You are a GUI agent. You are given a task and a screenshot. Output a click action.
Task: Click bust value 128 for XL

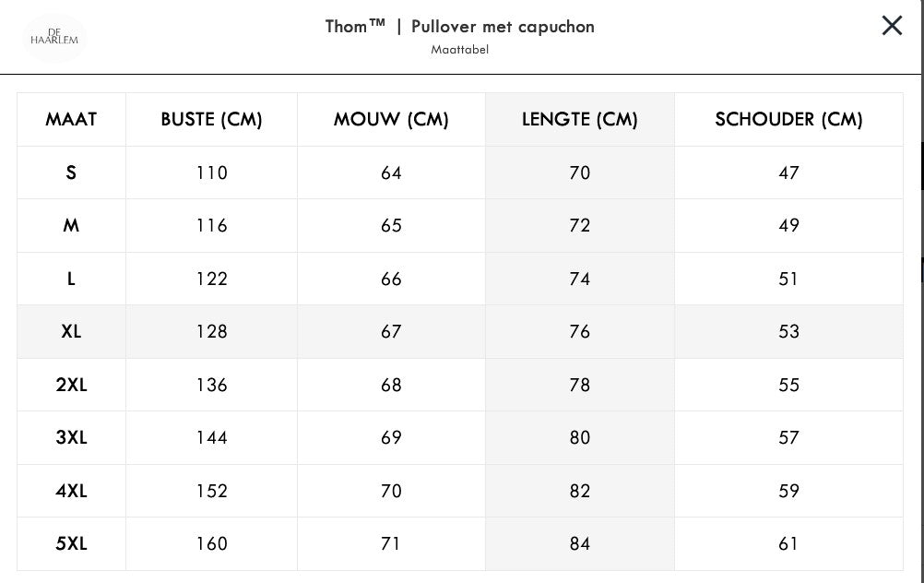[x=211, y=331]
